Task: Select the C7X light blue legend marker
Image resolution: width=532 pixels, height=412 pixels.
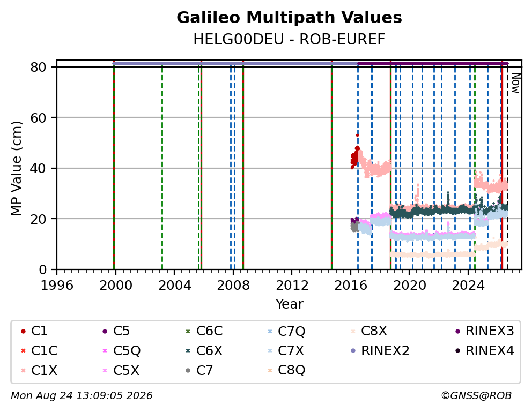Action: 270,351
